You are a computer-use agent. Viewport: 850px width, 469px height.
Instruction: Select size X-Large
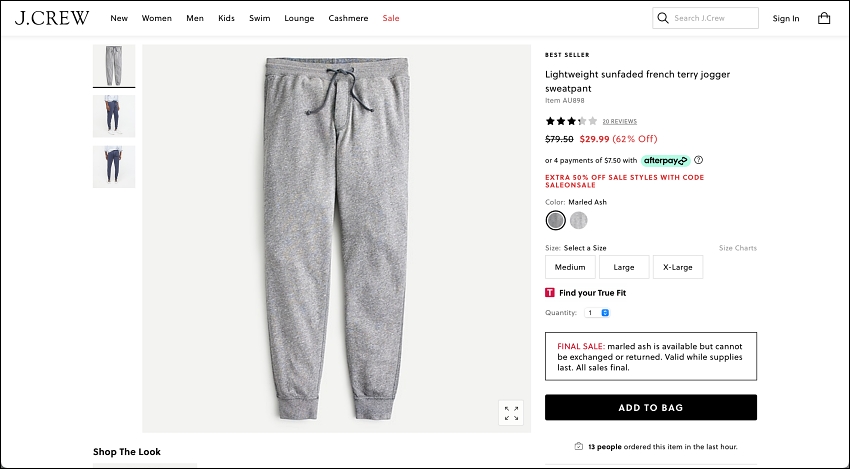[x=678, y=267]
